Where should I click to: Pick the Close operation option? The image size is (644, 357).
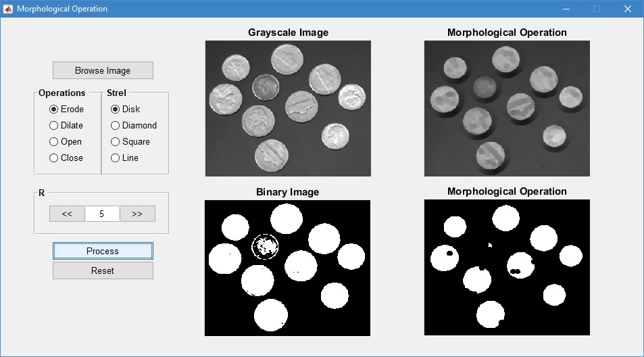pos(54,158)
